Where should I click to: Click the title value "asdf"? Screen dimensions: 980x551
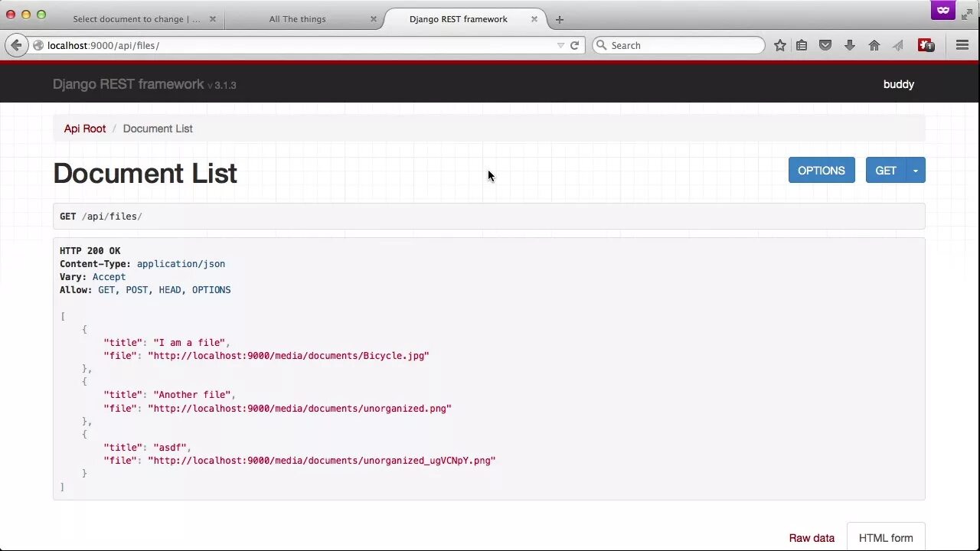[170, 448]
